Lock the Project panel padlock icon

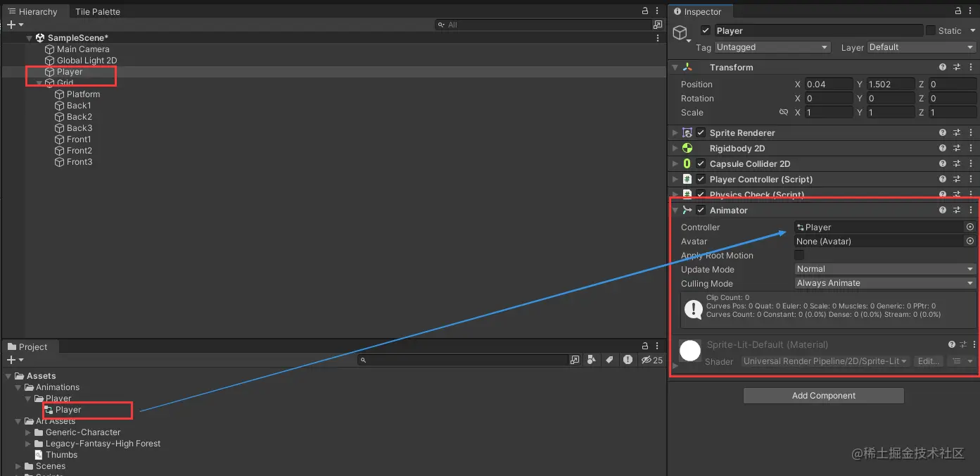tap(645, 346)
